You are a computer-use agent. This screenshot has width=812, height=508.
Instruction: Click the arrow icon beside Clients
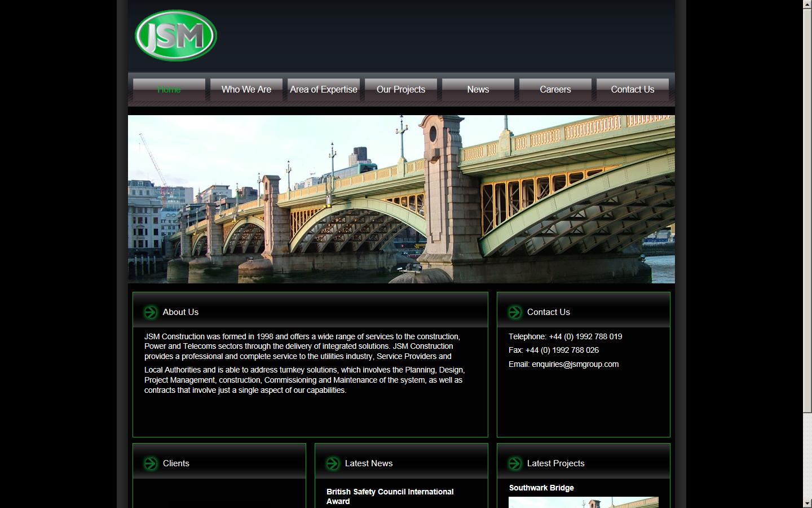click(150, 463)
